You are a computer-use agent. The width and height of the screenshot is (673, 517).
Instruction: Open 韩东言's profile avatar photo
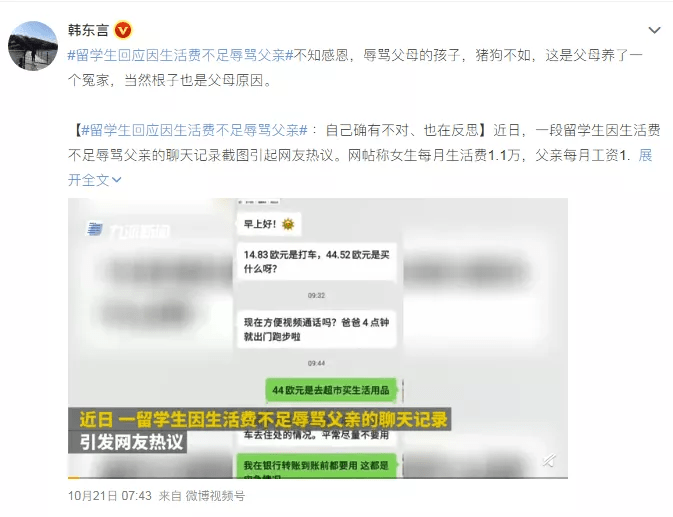33,45
